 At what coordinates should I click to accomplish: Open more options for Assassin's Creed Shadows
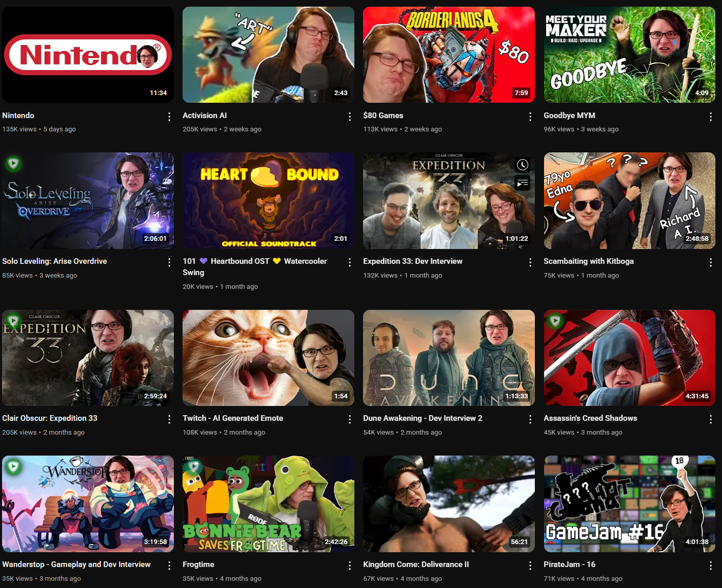pos(711,419)
